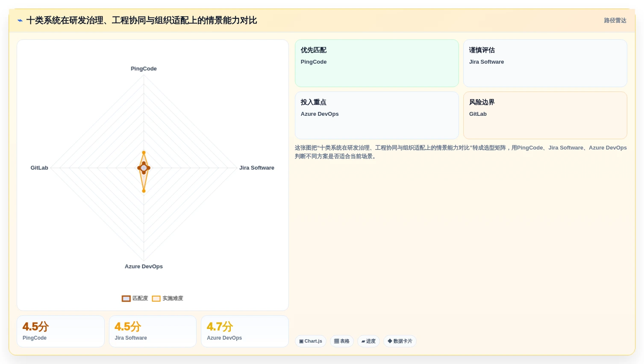Select the 表格 tag
The height and width of the screenshot is (364, 644).
click(342, 341)
